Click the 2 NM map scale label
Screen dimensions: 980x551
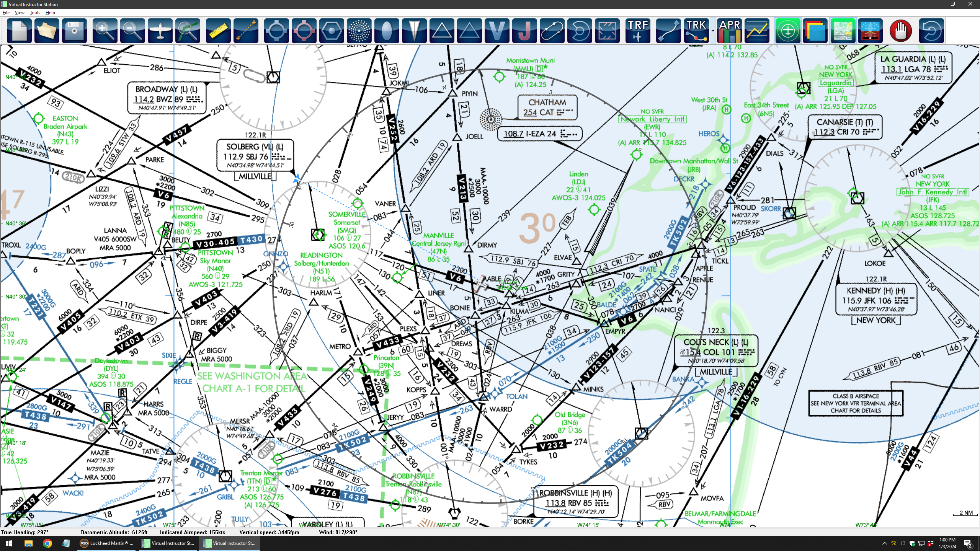pos(966,513)
